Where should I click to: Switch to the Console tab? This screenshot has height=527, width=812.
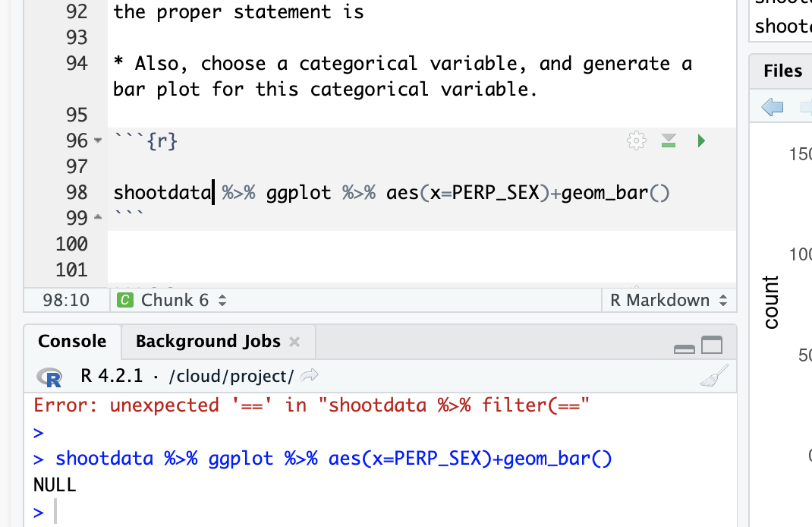click(72, 342)
